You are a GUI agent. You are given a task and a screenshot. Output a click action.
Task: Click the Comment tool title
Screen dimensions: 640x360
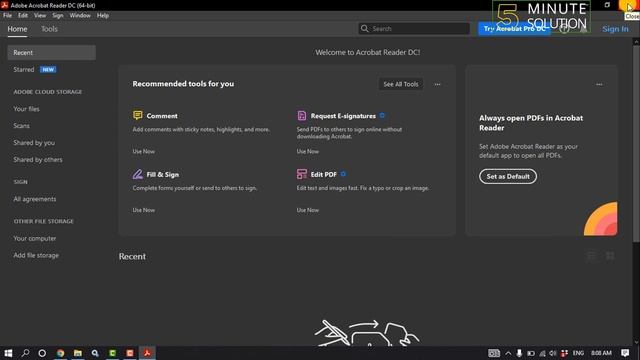point(162,116)
